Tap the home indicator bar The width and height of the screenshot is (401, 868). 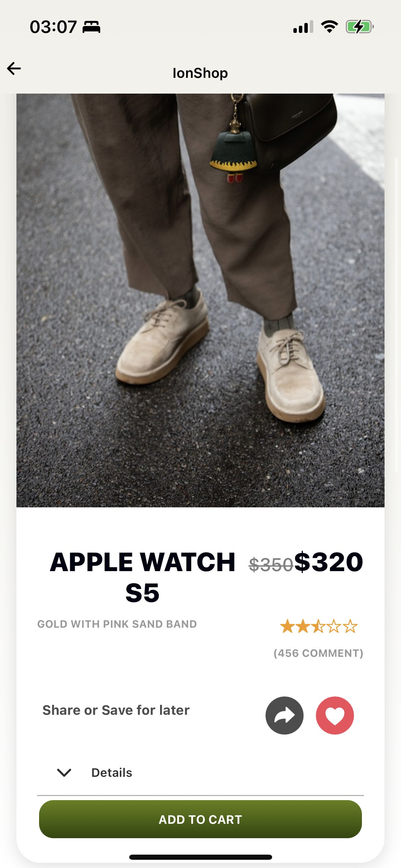pos(200,857)
